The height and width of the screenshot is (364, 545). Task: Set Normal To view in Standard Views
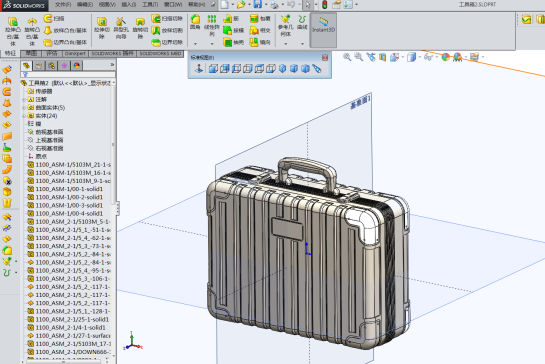click(x=199, y=68)
